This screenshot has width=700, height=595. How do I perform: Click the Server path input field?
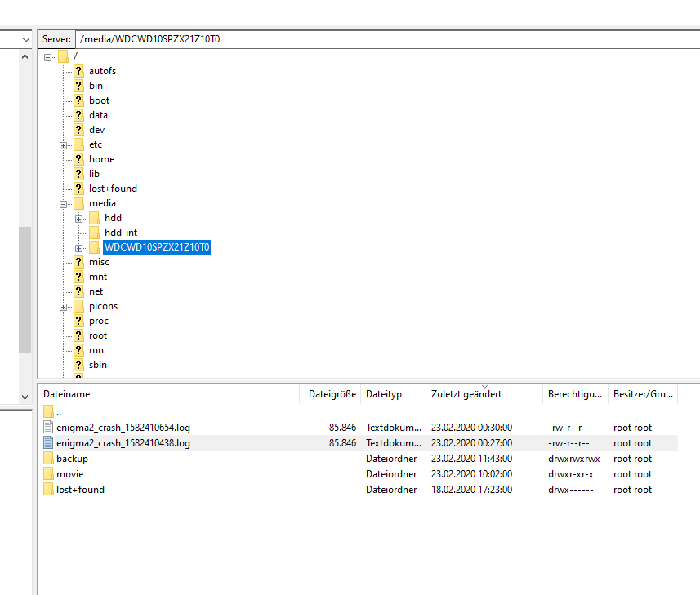384,38
